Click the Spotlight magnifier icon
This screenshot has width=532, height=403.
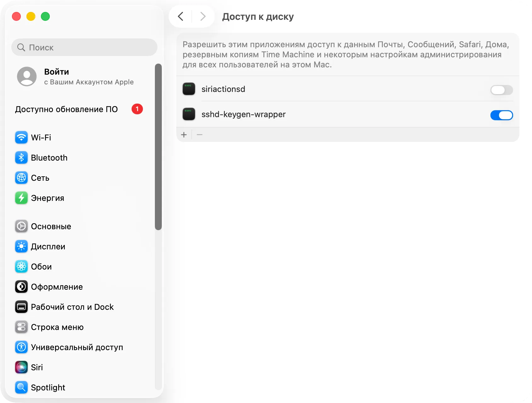pos(21,387)
